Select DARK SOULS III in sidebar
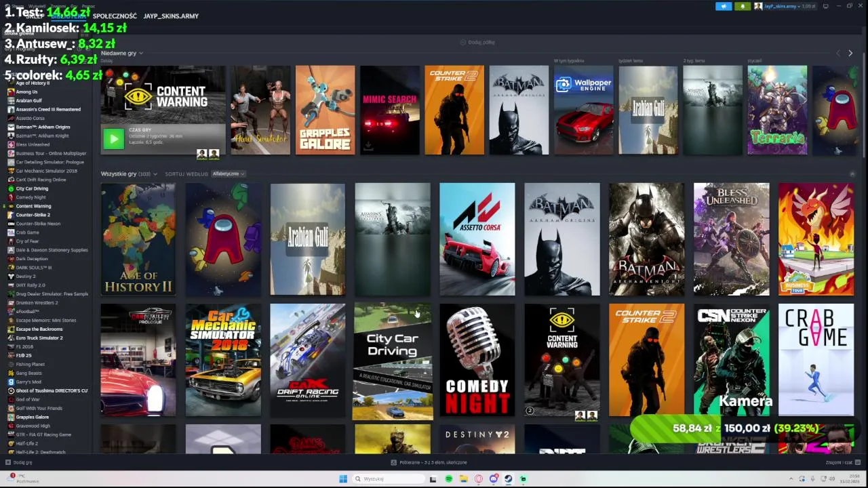 pos(33,268)
